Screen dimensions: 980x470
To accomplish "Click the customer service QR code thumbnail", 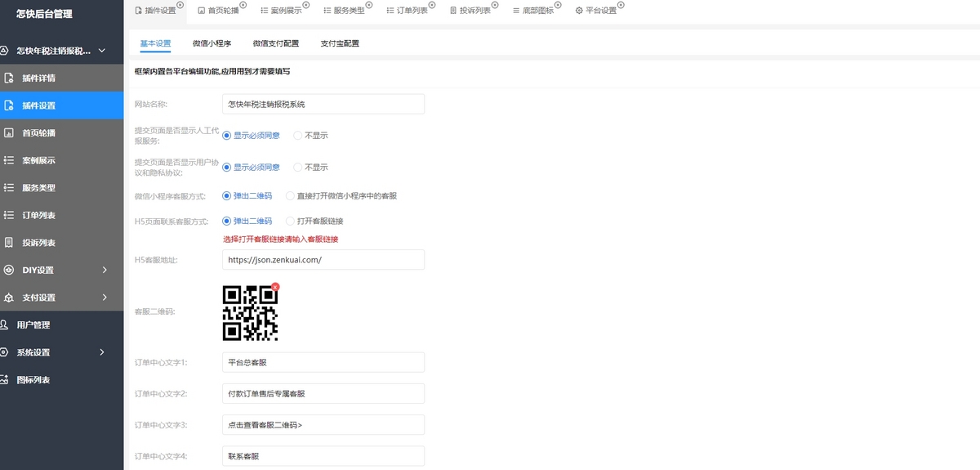I will [250, 313].
